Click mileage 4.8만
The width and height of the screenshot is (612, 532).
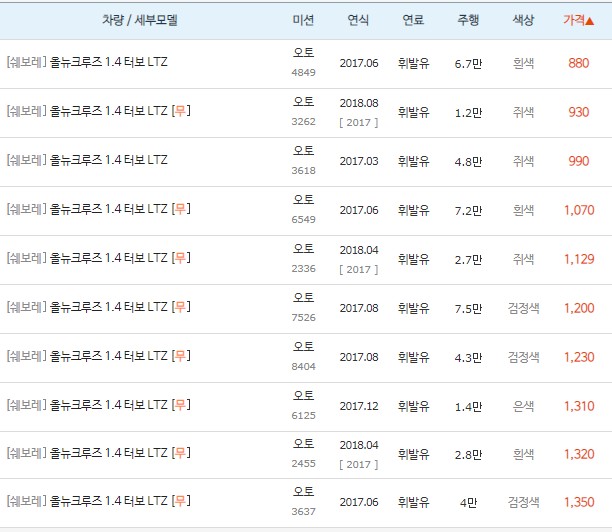click(x=468, y=162)
